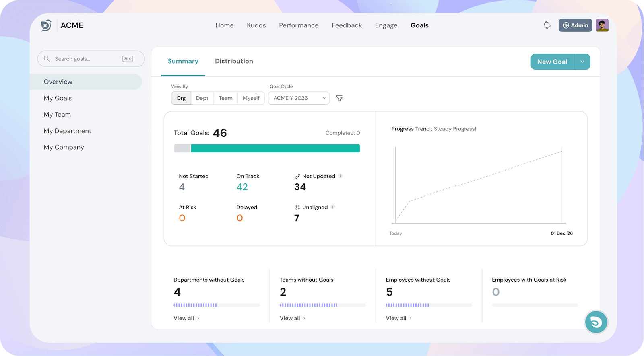Open the floating chat assistant icon

(x=596, y=322)
